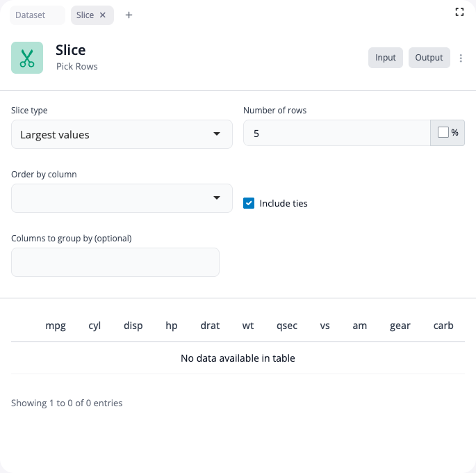Sort table by gear column header
The image size is (476, 473).
tap(400, 326)
